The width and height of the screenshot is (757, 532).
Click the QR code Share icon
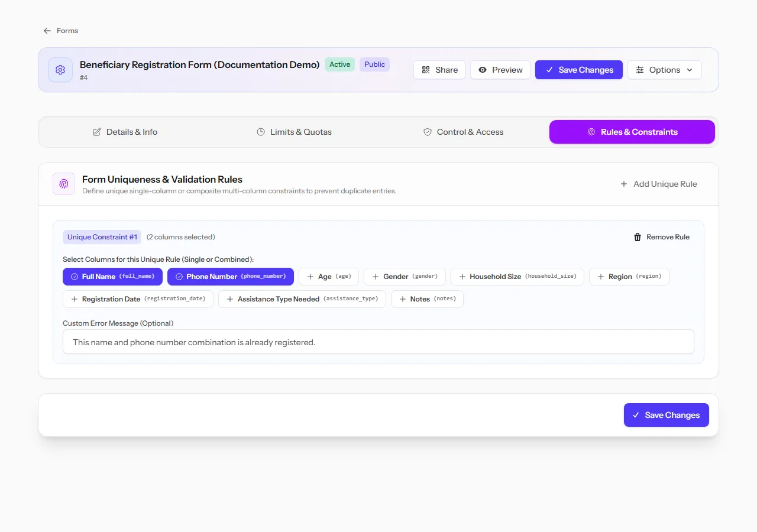(x=426, y=70)
